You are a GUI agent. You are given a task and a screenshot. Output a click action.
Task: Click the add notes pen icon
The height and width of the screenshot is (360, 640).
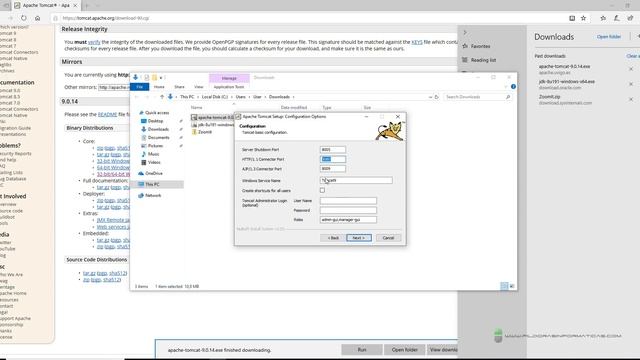click(x=617, y=18)
